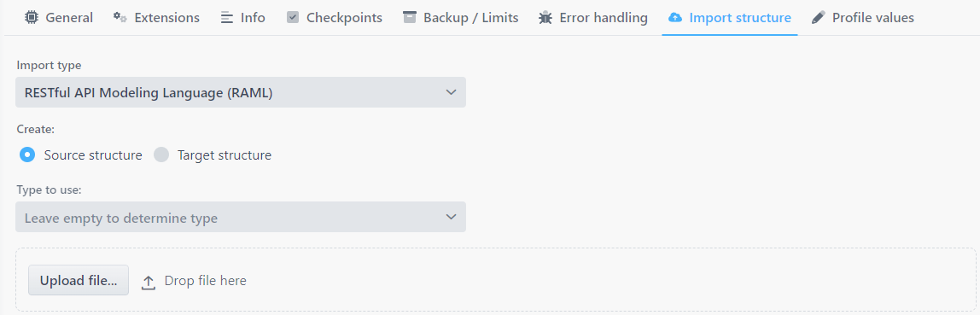
Task: Click the Target structure label text
Action: coord(225,155)
